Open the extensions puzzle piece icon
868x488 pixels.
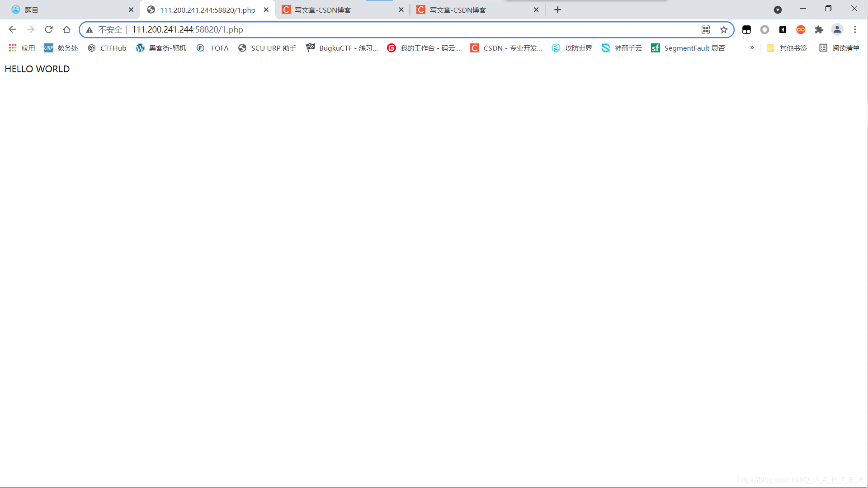[x=819, y=29]
